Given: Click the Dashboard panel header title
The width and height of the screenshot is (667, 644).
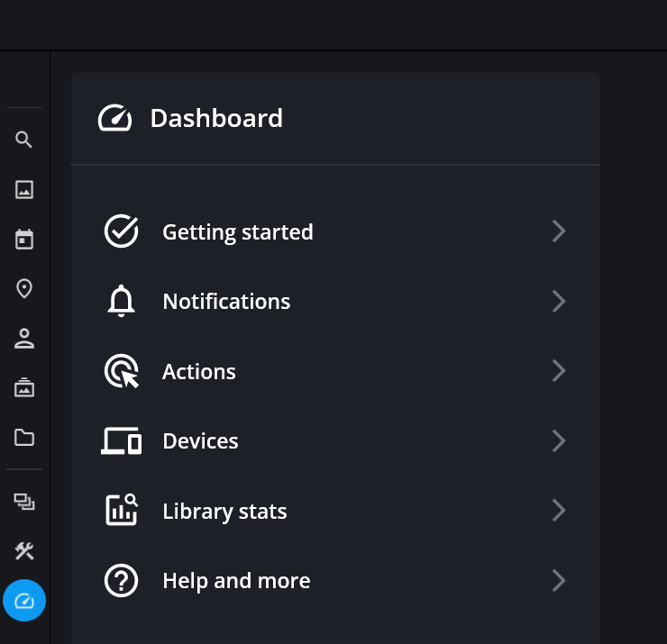Looking at the screenshot, I should 216,118.
